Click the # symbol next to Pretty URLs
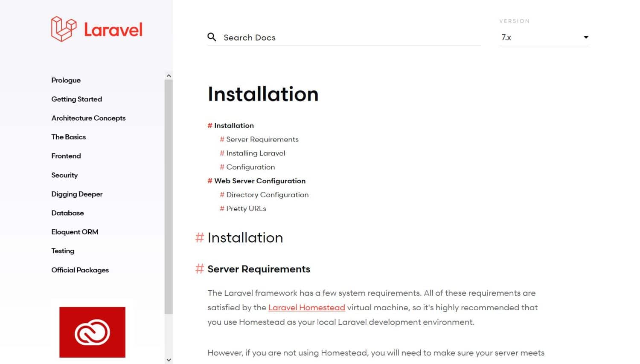The width and height of the screenshot is (640, 364). click(x=222, y=208)
